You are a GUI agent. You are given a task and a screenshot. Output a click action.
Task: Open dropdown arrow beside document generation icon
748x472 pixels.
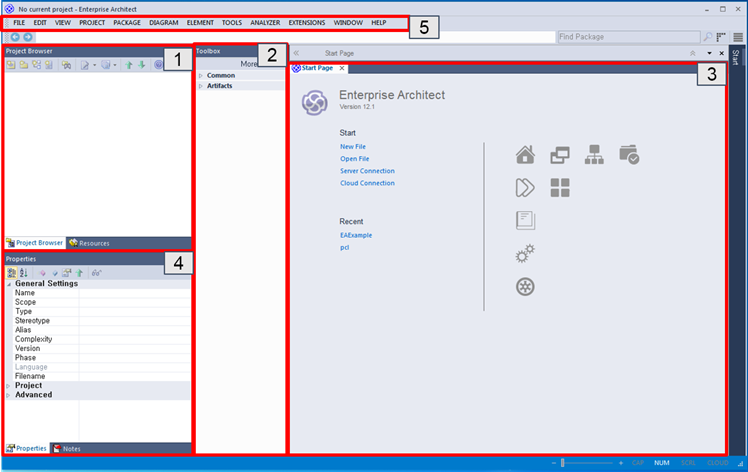pos(94,65)
